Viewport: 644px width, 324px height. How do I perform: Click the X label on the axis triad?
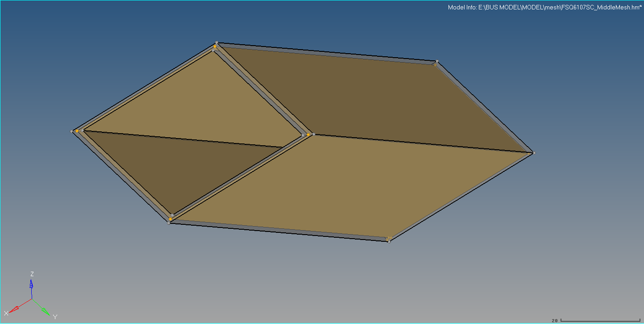6,313
